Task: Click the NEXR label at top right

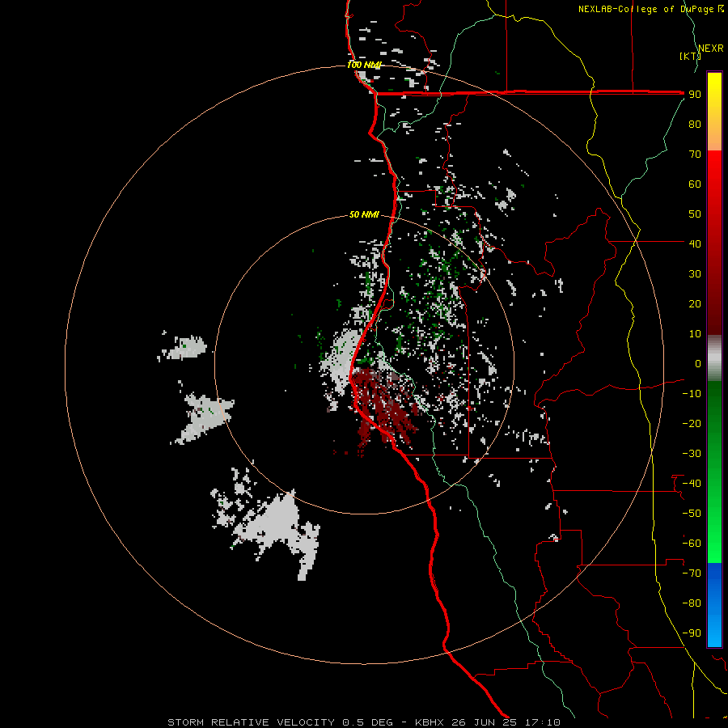Action: tap(711, 49)
